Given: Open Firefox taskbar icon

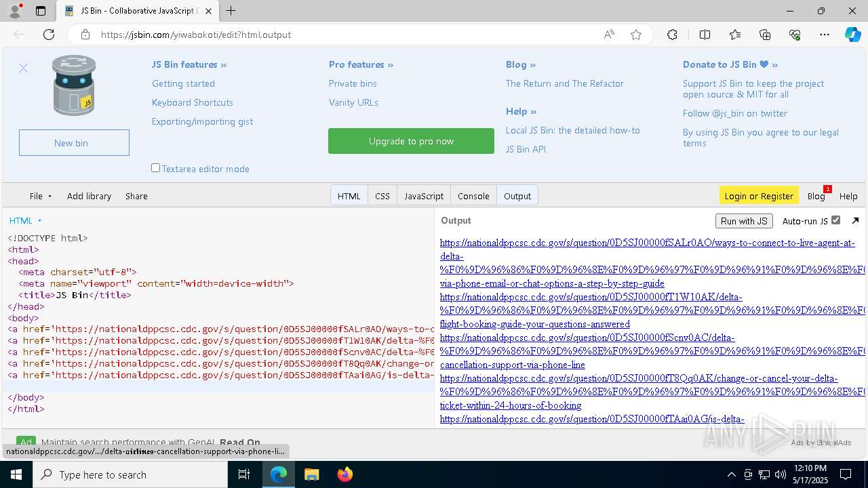Looking at the screenshot, I should (344, 474).
